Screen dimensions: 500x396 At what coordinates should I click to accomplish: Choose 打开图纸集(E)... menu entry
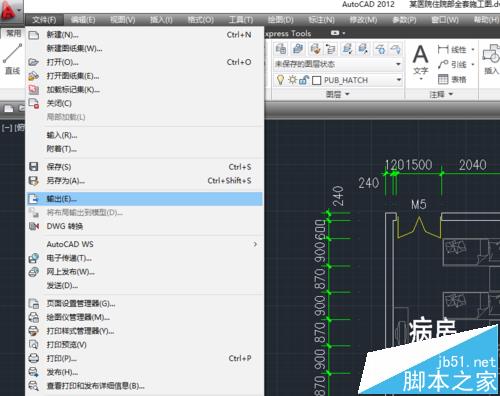tap(144, 76)
